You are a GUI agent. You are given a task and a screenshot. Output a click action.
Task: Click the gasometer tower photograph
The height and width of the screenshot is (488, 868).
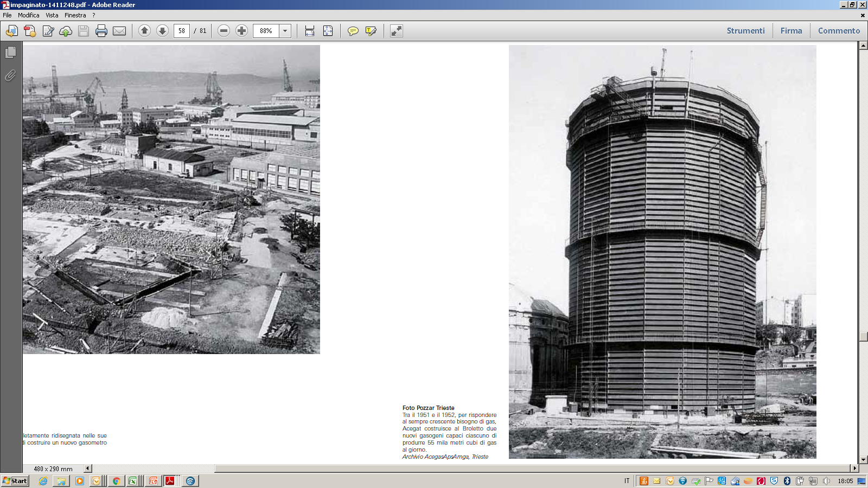[662, 252]
